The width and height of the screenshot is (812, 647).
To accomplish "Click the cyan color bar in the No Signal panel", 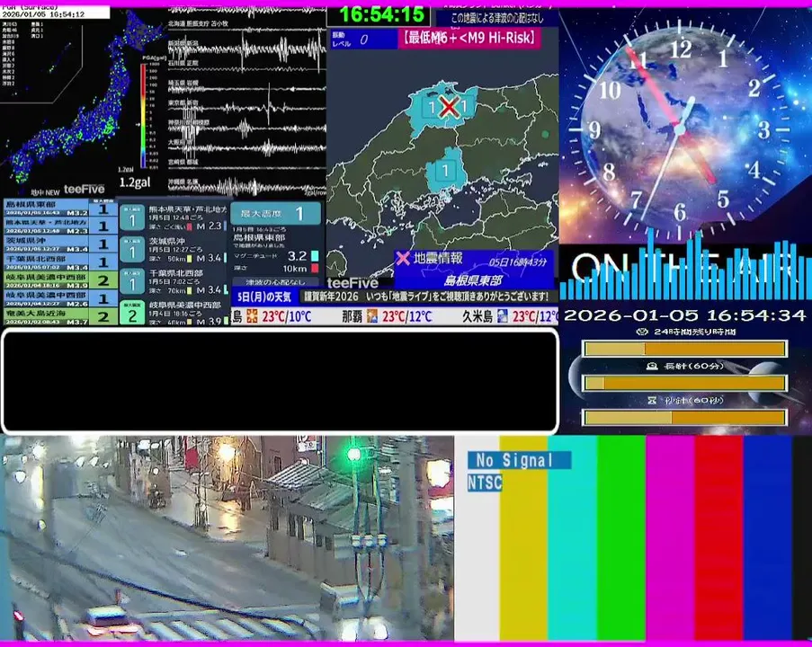I will 572,538.
